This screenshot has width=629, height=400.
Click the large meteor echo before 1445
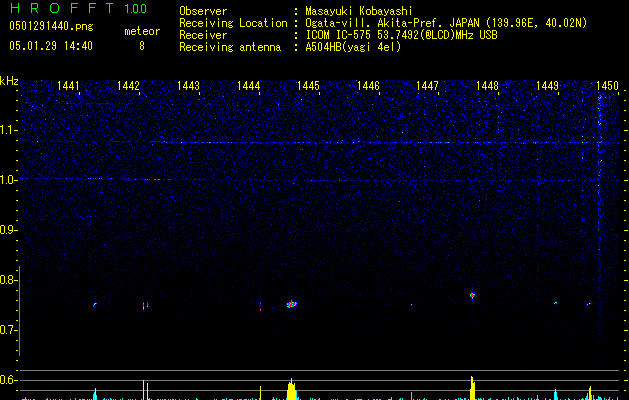(292, 304)
